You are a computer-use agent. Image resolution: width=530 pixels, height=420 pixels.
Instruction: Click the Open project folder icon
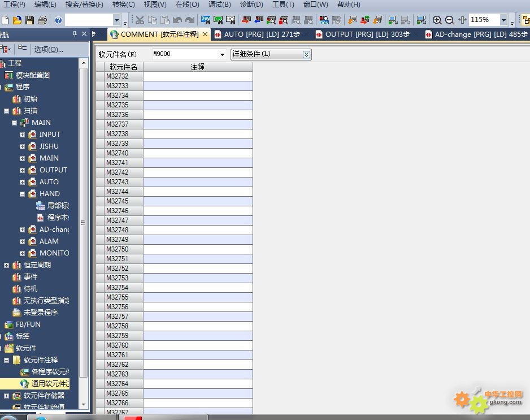point(17,20)
